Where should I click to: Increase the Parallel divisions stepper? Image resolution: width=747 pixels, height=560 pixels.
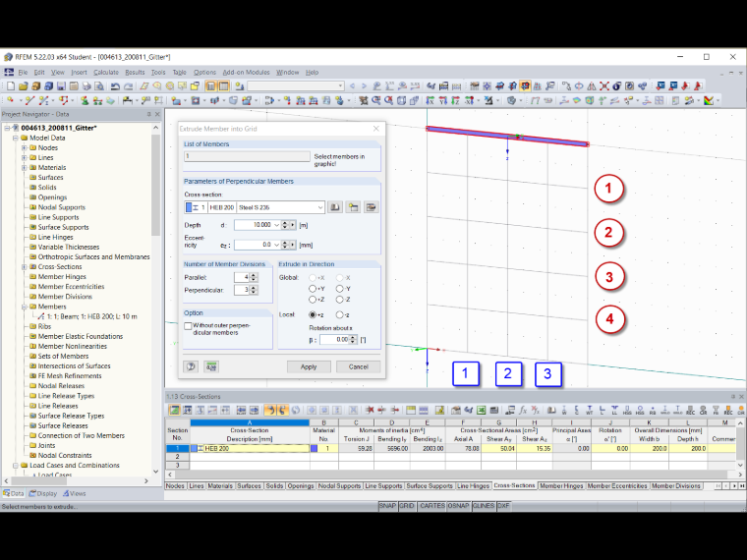point(254,275)
